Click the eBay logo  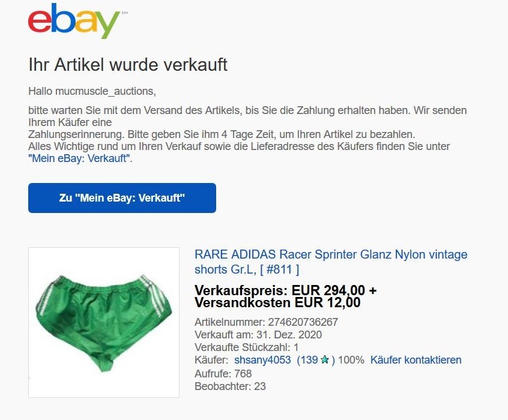[74, 21]
